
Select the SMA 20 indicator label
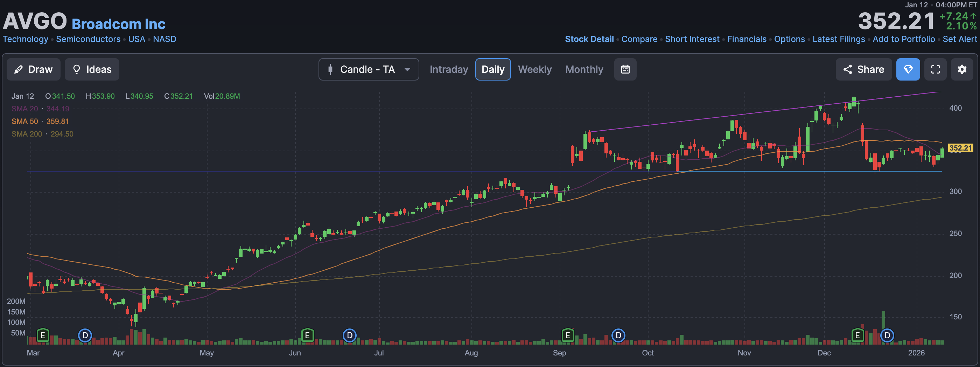click(x=25, y=109)
